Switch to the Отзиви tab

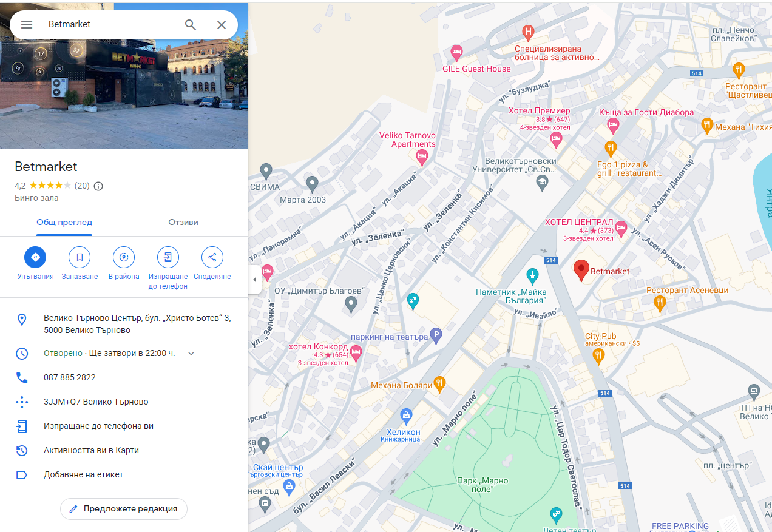183,223
